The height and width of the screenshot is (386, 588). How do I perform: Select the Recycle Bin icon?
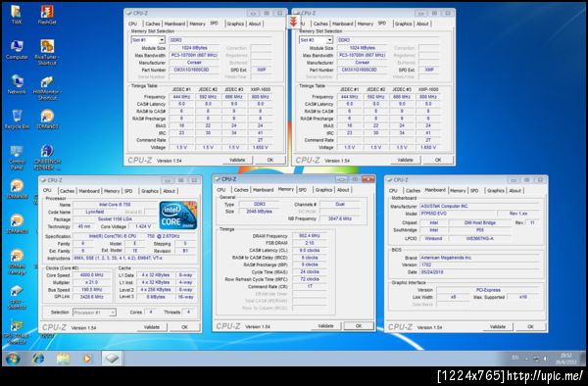(x=17, y=120)
